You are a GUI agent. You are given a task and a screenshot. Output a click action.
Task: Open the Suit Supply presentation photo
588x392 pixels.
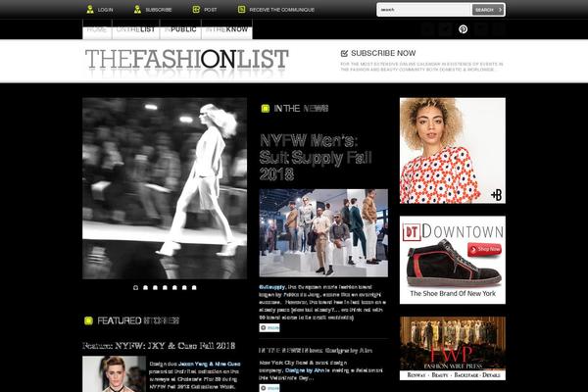pyautogui.click(x=323, y=233)
